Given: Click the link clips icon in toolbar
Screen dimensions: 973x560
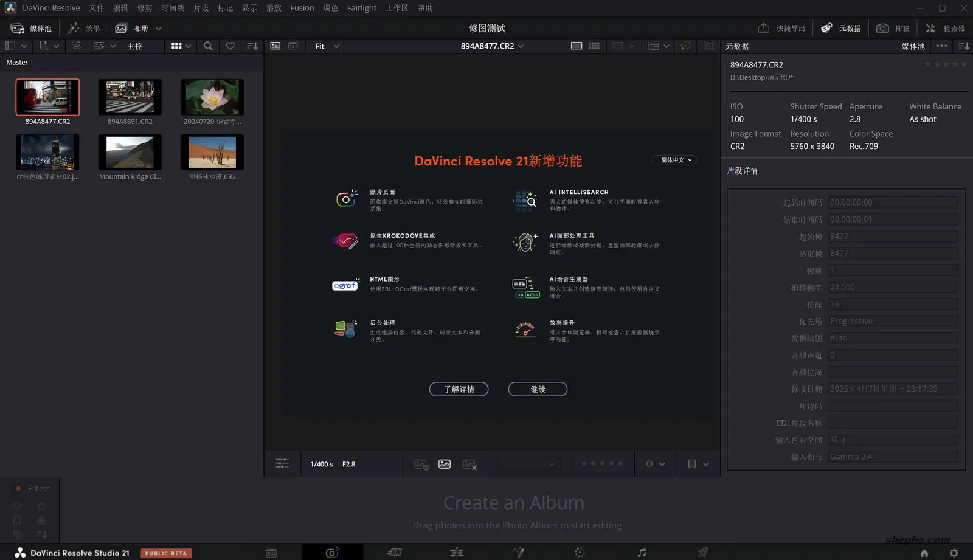Looking at the screenshot, I should tap(76, 46).
